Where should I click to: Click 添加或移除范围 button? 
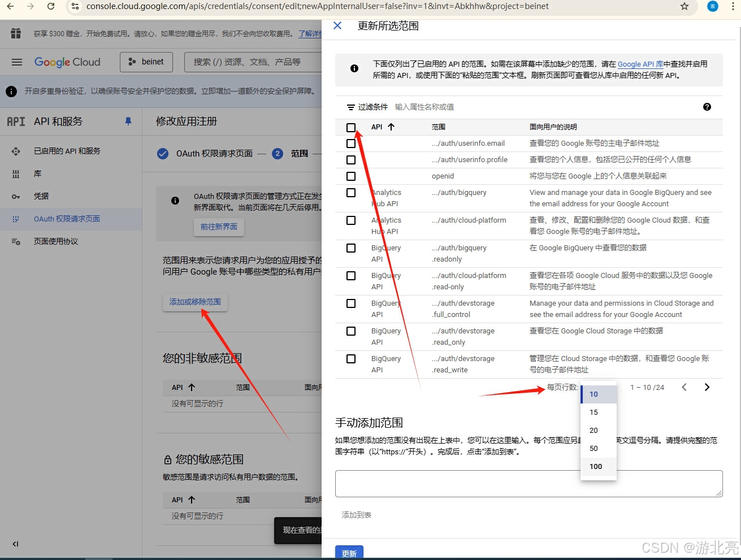coord(196,302)
